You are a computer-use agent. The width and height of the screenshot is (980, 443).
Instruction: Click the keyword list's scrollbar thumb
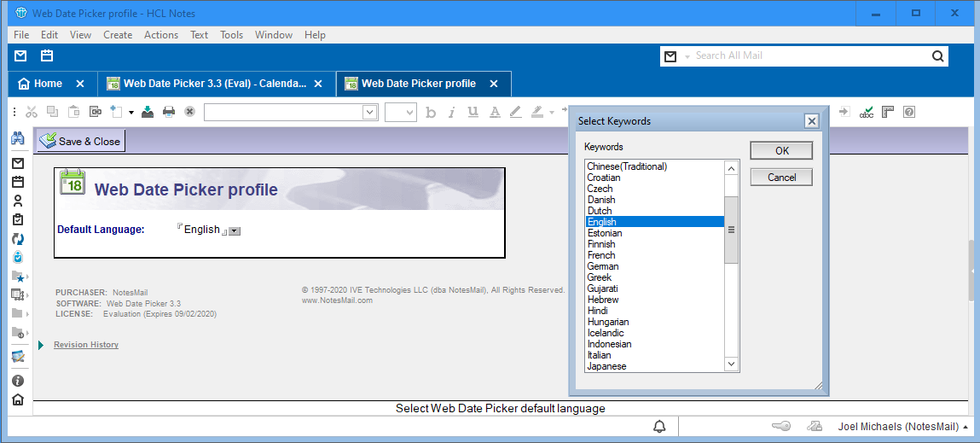coord(731,230)
